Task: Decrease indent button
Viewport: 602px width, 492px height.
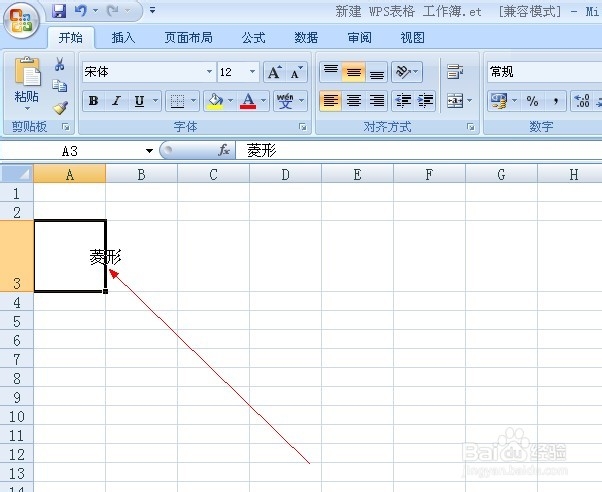Action: click(403, 101)
